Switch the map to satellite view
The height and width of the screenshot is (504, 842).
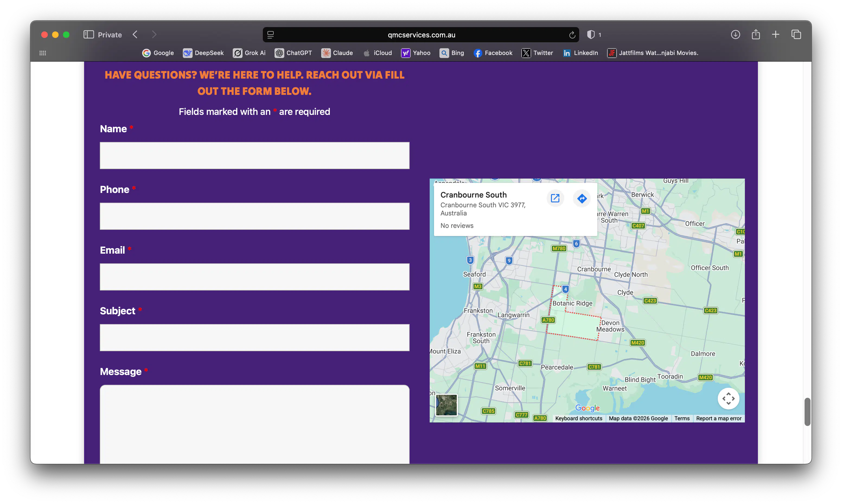click(x=446, y=405)
